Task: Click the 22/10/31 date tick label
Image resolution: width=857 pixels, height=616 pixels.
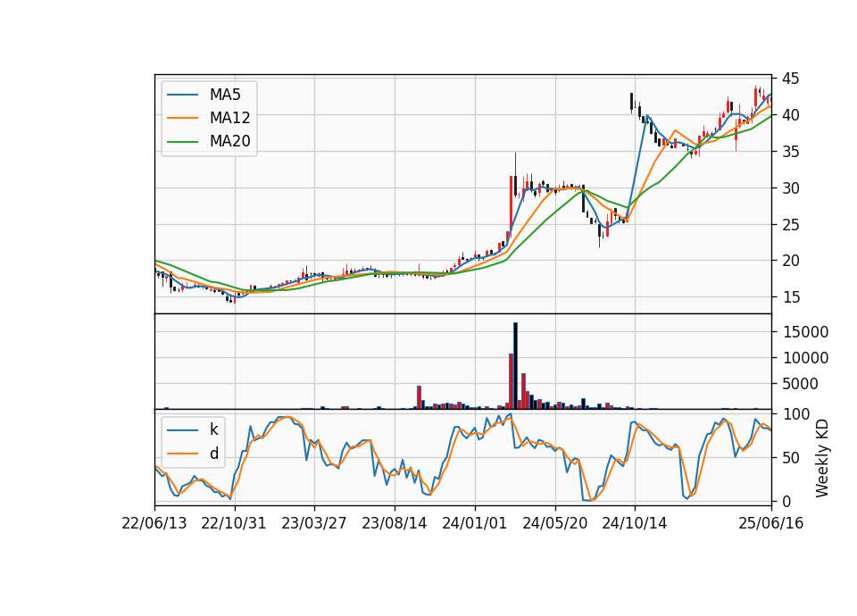Action: tap(234, 523)
